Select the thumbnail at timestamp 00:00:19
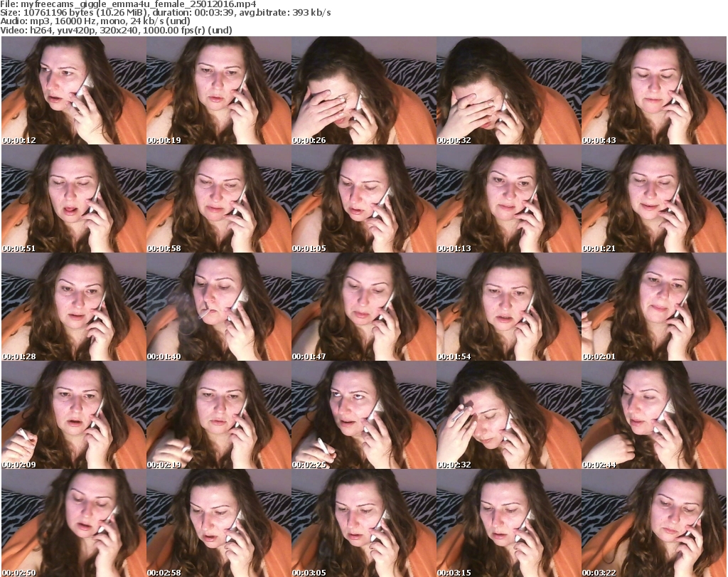Screen dimensions: 728x577 coord(219,90)
